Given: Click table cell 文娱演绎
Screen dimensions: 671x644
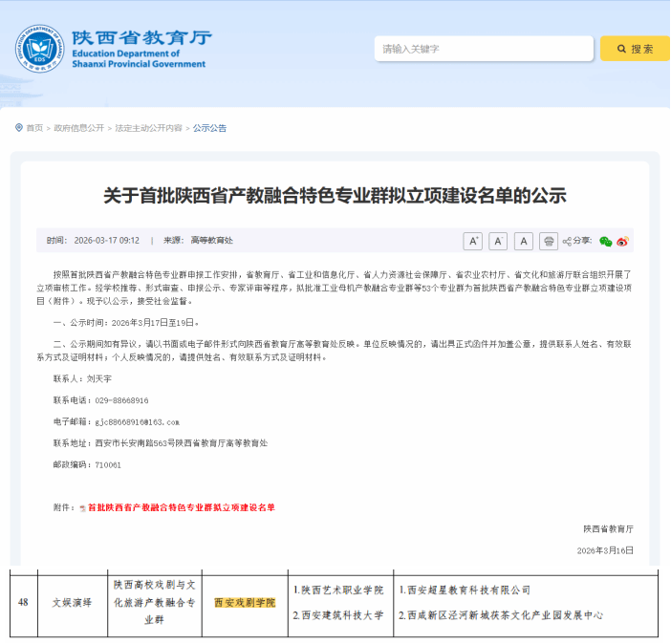Looking at the screenshot, I should [x=73, y=603].
